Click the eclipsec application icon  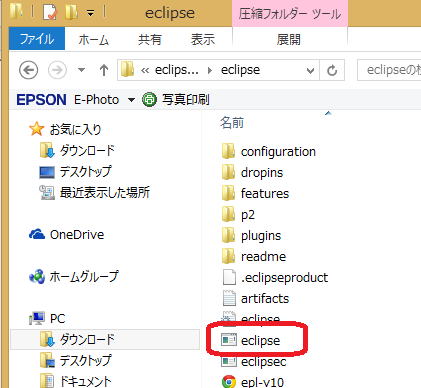[229, 361]
